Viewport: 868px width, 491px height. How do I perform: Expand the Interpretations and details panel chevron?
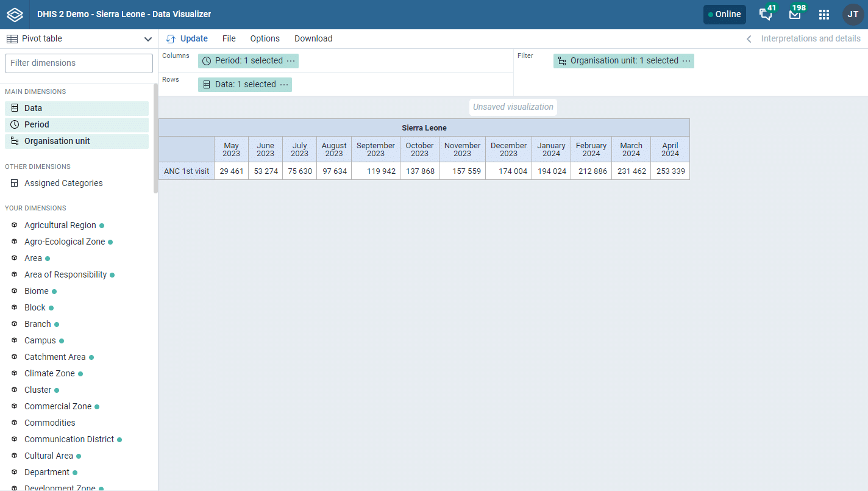click(749, 39)
